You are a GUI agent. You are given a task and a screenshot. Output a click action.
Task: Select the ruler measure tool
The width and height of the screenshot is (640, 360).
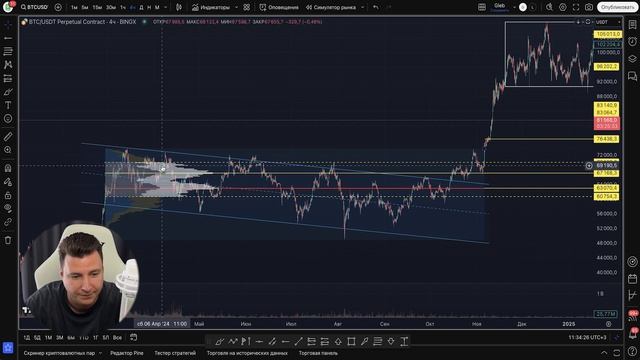coord(8,137)
